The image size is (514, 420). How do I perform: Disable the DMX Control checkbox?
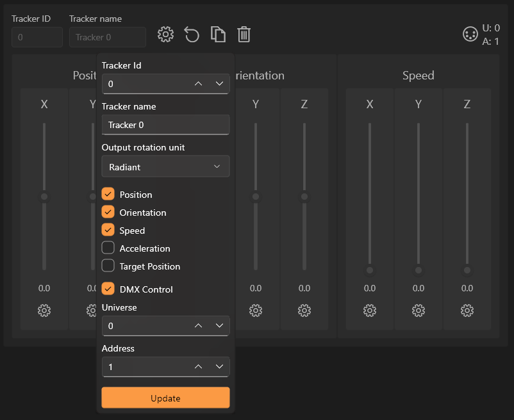[108, 289]
